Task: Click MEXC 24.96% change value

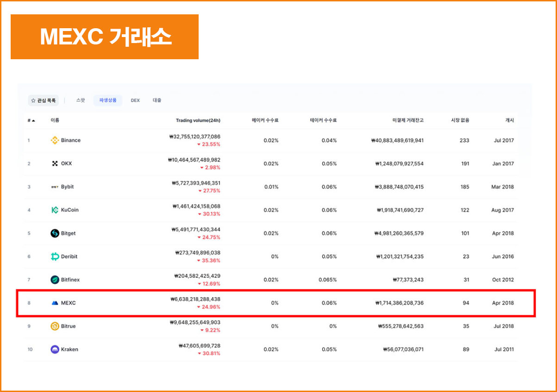Action: pyautogui.click(x=209, y=307)
